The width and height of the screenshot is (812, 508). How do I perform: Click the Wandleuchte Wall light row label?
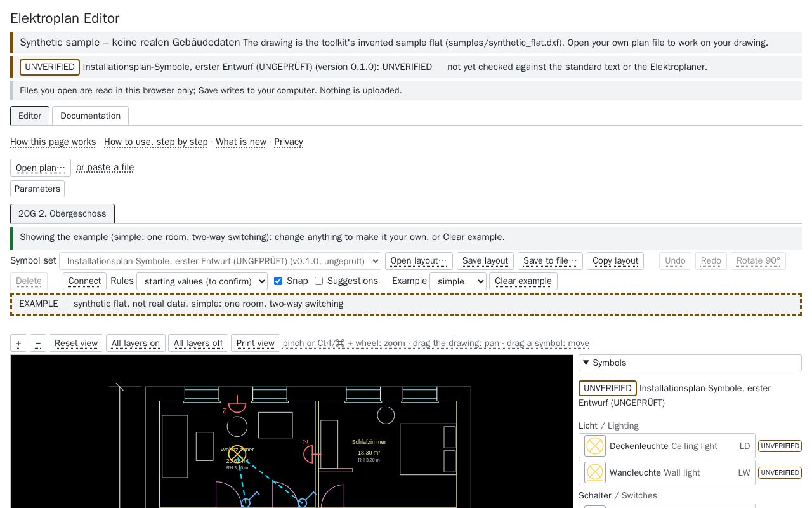click(655, 472)
